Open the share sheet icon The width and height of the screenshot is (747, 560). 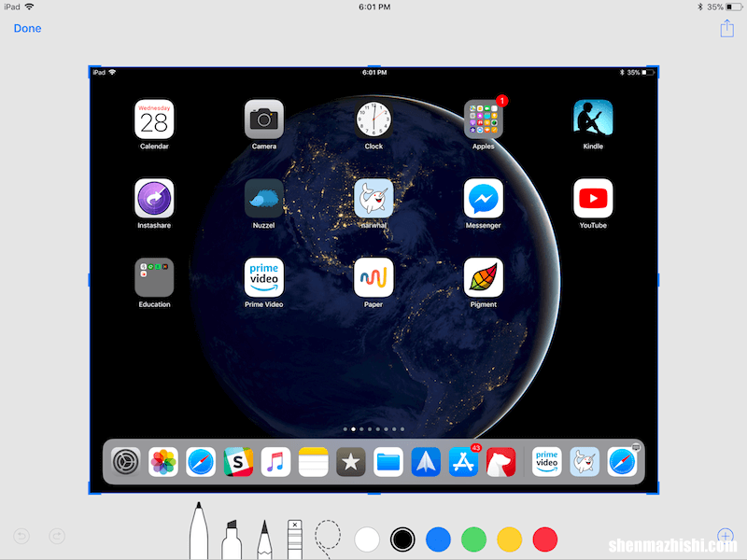[726, 28]
